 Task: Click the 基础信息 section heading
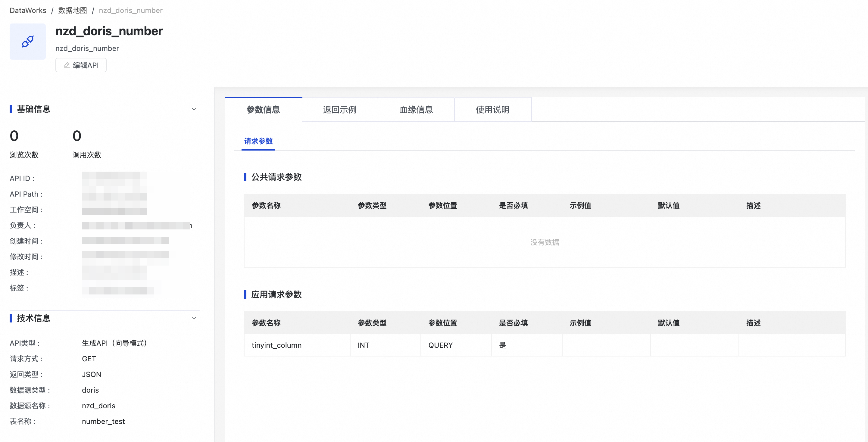click(33, 109)
